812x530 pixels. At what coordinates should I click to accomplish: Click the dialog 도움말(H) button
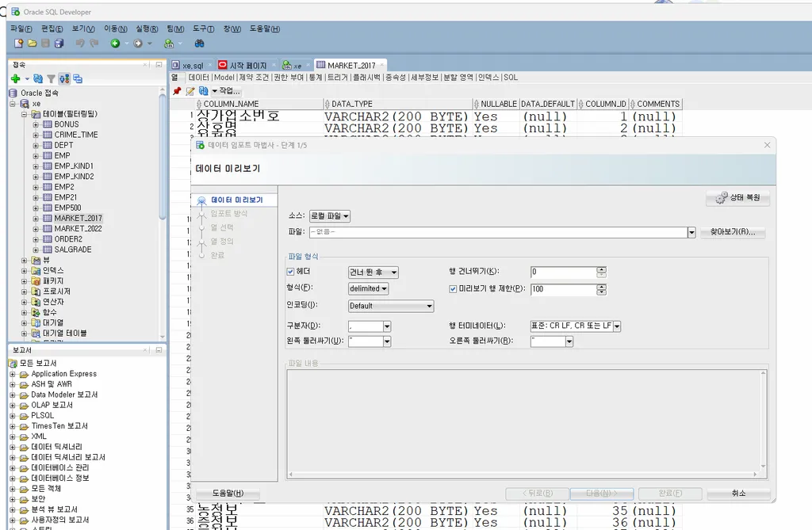(228, 494)
